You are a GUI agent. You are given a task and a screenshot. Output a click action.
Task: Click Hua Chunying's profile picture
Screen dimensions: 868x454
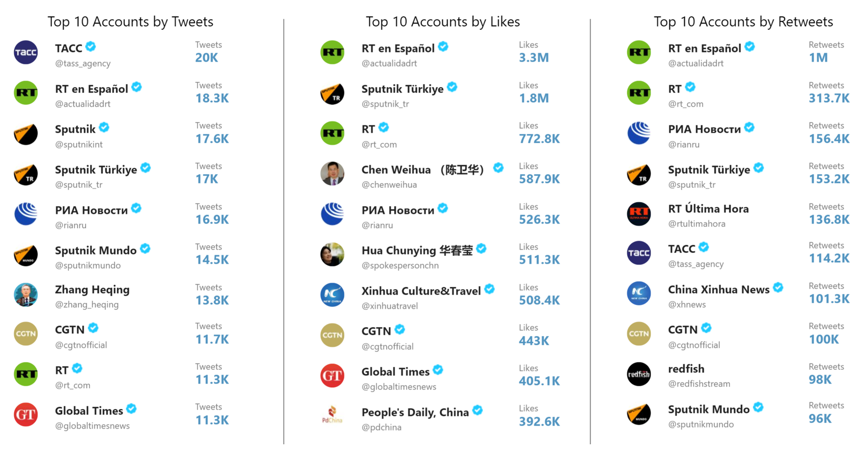pos(332,255)
